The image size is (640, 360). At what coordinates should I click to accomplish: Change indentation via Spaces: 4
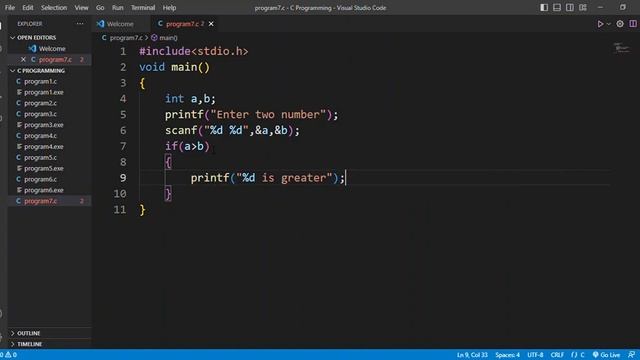[507, 355]
